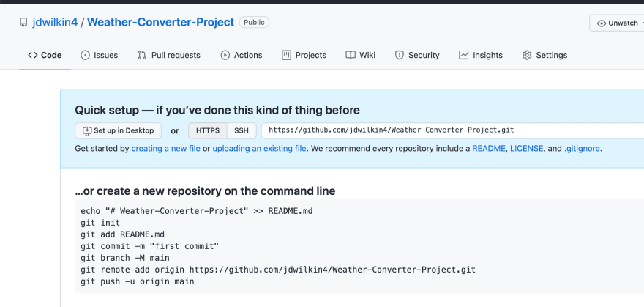Click the Wiki book icon
Image resolution: width=644 pixels, height=307 pixels.
click(x=351, y=55)
